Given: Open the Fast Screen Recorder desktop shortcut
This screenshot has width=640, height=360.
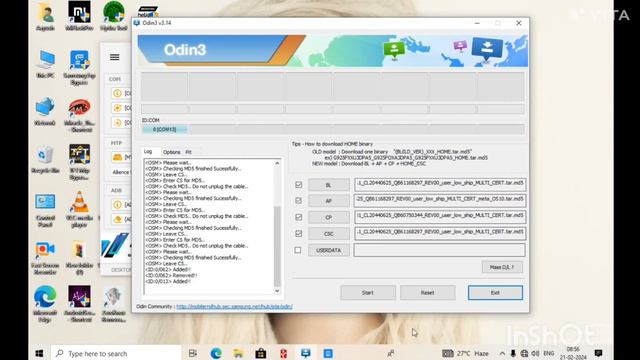Looking at the screenshot, I should [x=45, y=258].
